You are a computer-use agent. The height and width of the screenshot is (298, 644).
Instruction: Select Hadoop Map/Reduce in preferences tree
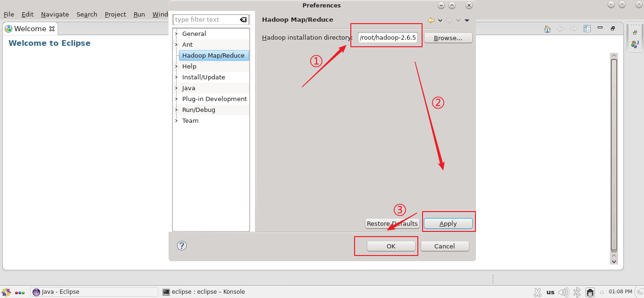213,55
